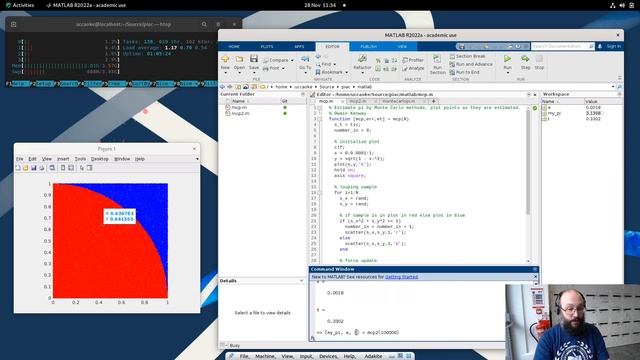Click the New file icon in MATLAB toolstrip

(x=225, y=59)
